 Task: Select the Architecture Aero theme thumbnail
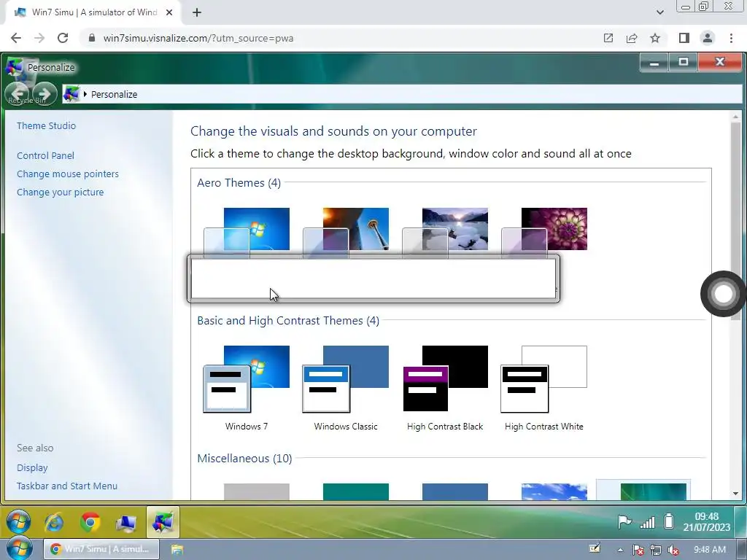(346, 233)
